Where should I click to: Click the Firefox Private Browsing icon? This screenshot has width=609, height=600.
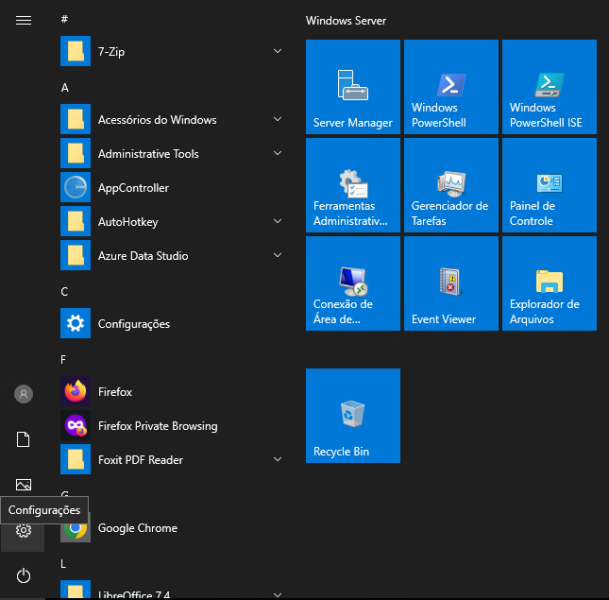[75, 425]
